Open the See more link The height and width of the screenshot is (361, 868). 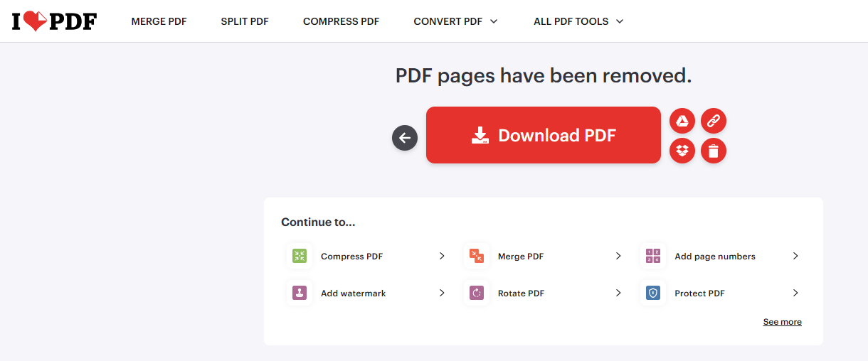(783, 322)
